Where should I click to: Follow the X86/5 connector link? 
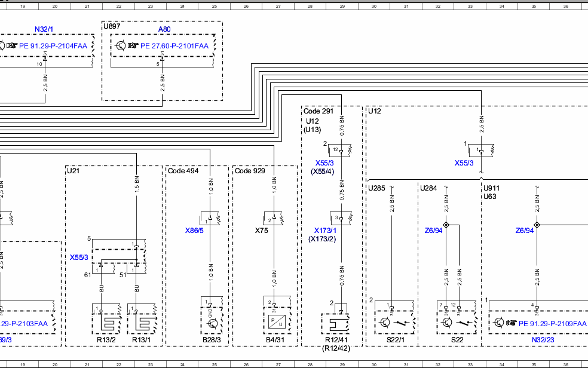(x=194, y=231)
